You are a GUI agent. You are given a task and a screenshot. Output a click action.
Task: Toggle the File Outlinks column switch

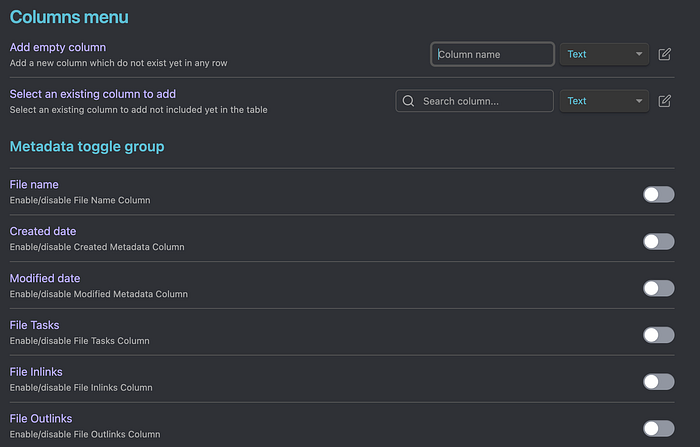point(658,428)
